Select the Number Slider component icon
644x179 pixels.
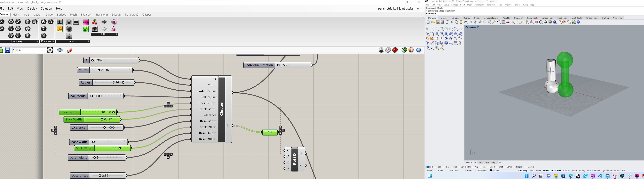click(60, 22)
